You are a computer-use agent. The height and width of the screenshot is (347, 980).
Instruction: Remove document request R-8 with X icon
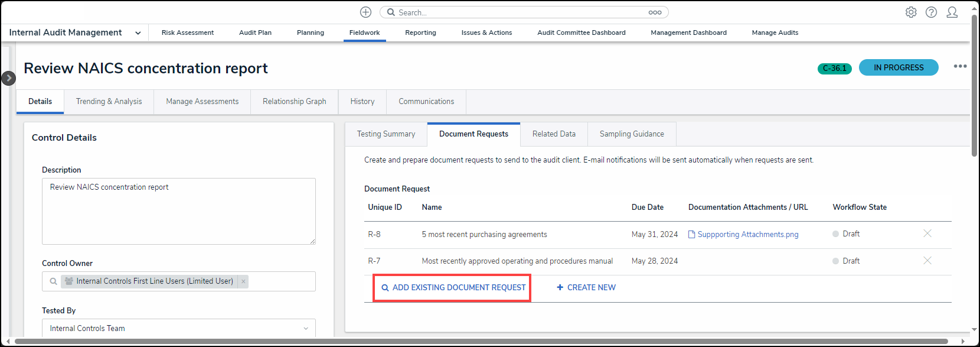pyautogui.click(x=927, y=234)
